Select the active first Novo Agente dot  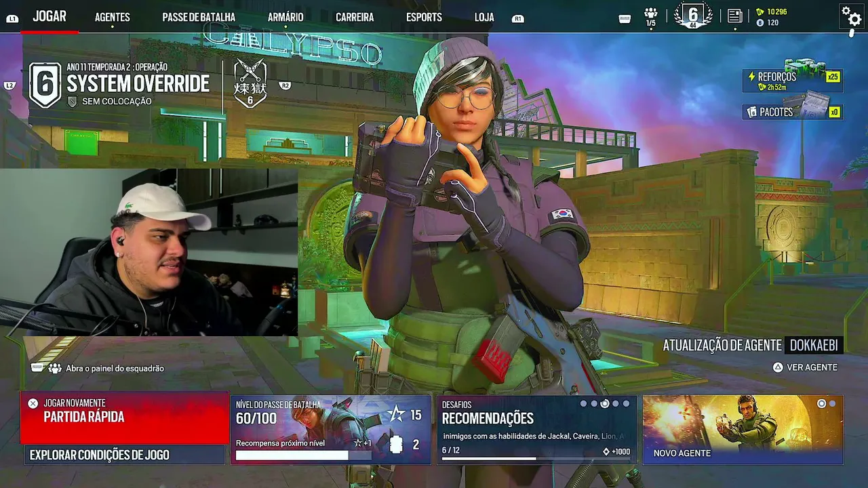tap(822, 404)
